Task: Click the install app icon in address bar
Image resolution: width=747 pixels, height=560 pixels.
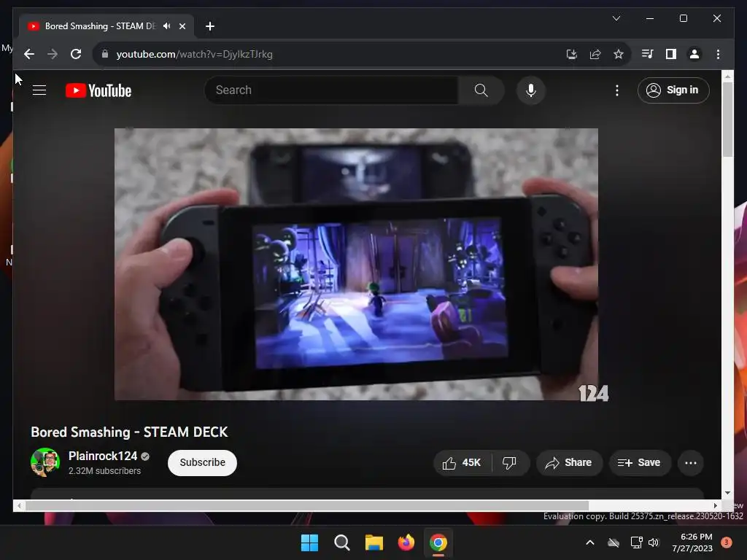Action: point(572,54)
